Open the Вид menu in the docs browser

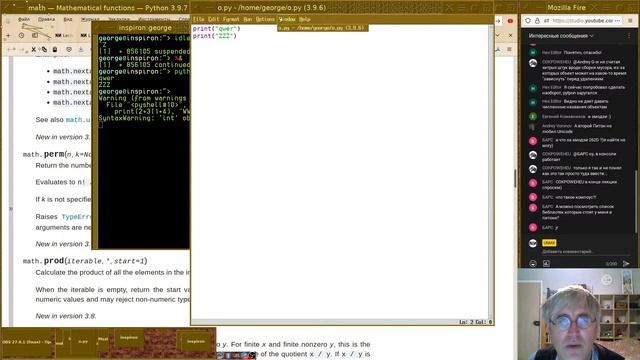68,19
